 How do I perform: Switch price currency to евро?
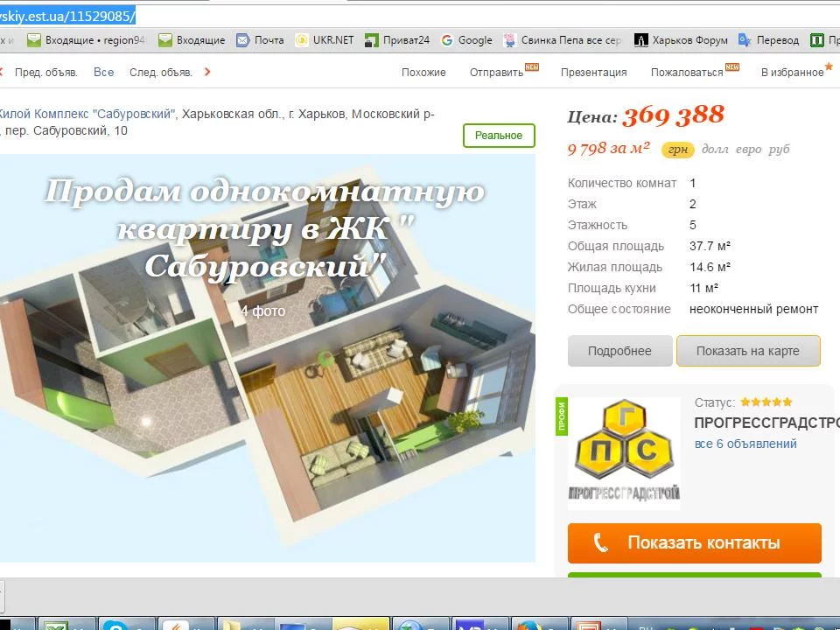coord(748,150)
